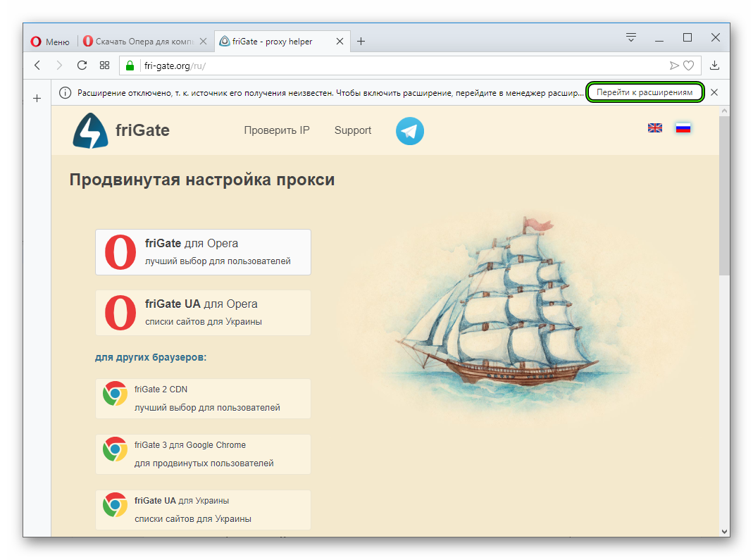Maximize the Opera window
The width and height of the screenshot is (753, 560).
(x=687, y=37)
